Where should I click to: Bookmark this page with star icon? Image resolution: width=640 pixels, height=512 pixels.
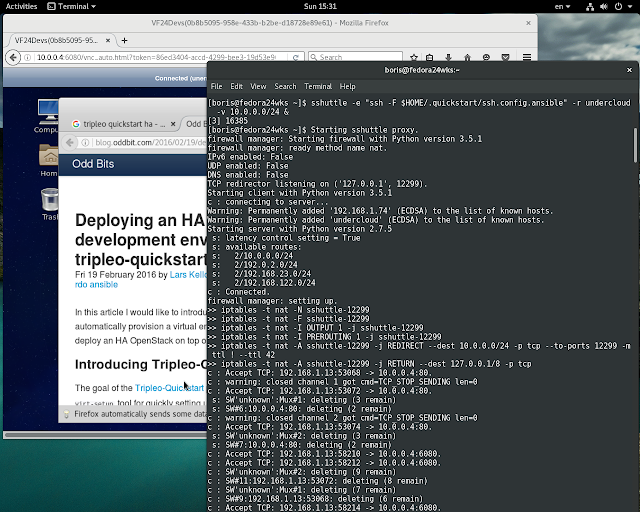[414, 58]
